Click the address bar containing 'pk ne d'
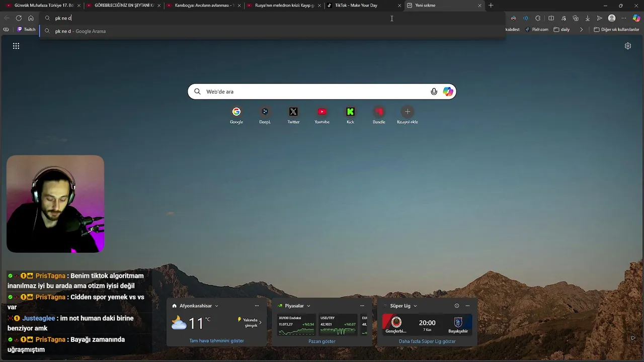Viewport: 644px width, 362px height. 272,18
